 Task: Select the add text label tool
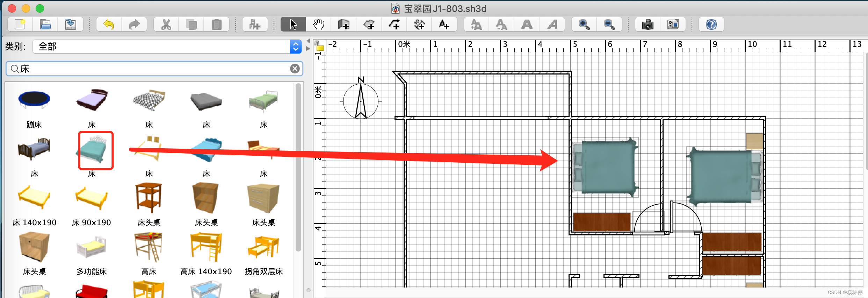point(444,24)
